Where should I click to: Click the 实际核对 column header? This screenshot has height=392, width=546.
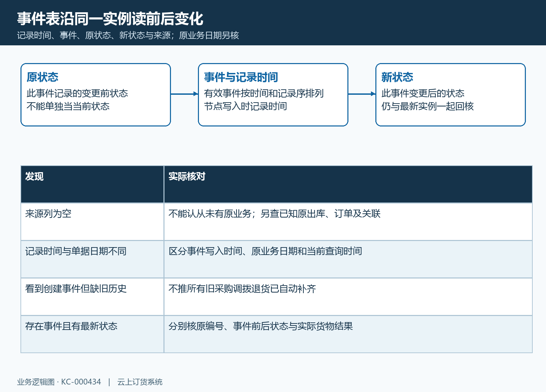(x=348, y=184)
